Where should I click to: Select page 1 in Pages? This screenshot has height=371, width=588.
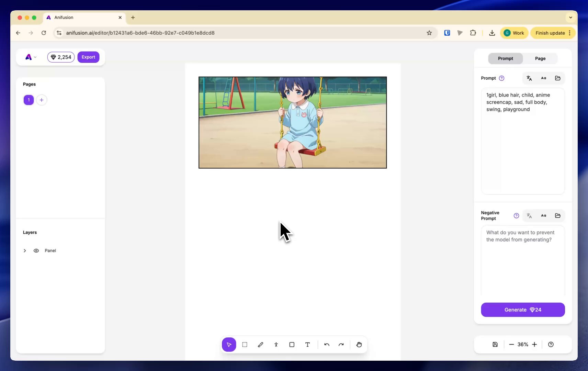click(x=29, y=100)
